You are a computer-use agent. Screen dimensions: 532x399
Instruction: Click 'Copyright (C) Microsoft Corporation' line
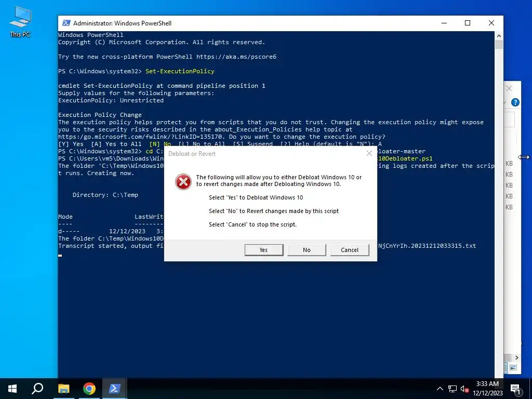pos(162,42)
